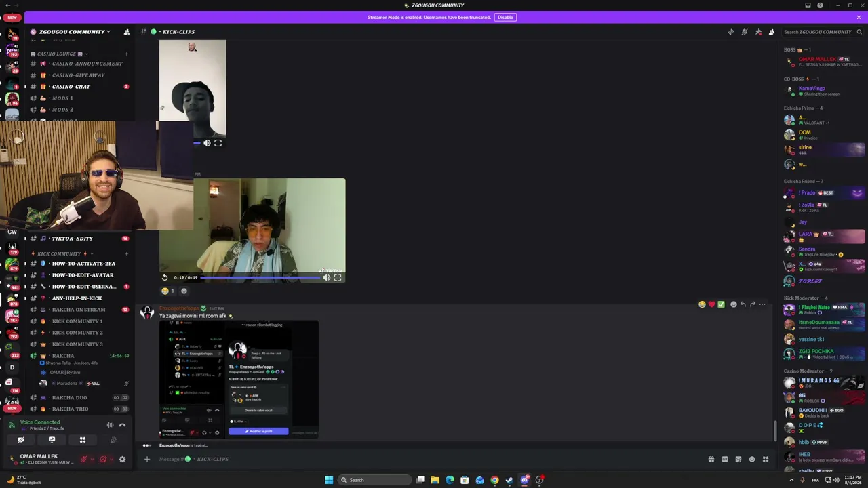Open the GIF picker
The width and height of the screenshot is (868, 488).
pos(724,459)
